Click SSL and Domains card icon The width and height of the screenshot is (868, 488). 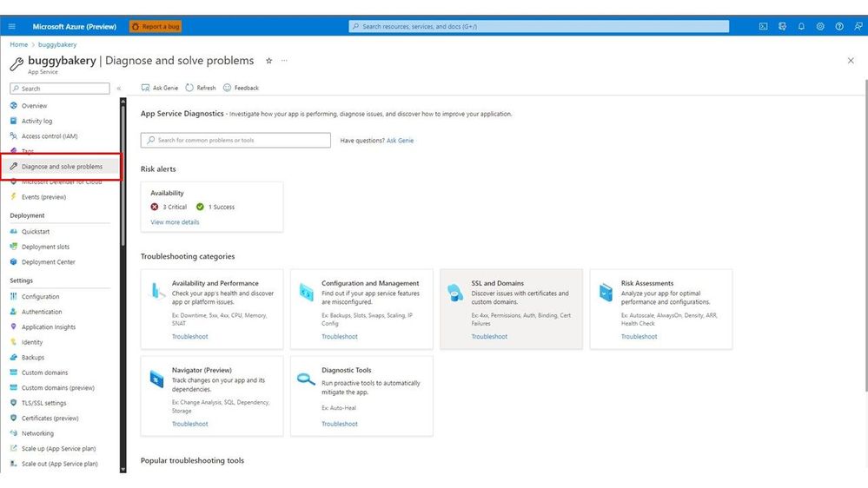click(455, 292)
